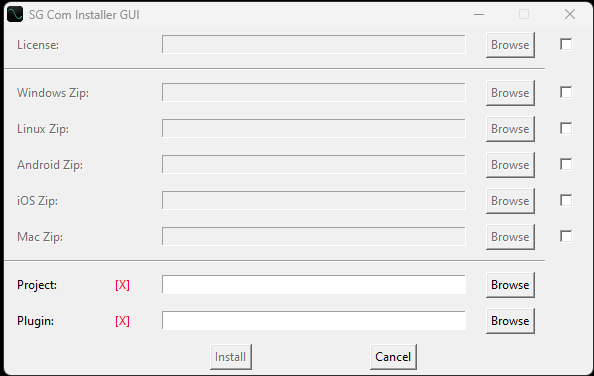Viewport: 594px width, 376px height.
Task: Check the Android Zip checkbox
Action: click(566, 164)
